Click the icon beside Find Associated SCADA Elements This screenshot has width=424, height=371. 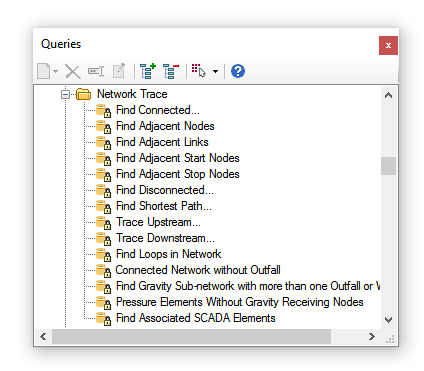[103, 319]
